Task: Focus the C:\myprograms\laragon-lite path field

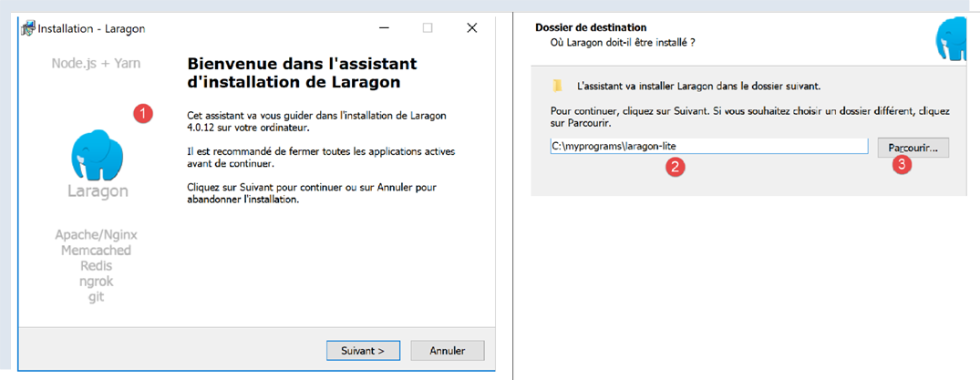Action: (x=708, y=147)
